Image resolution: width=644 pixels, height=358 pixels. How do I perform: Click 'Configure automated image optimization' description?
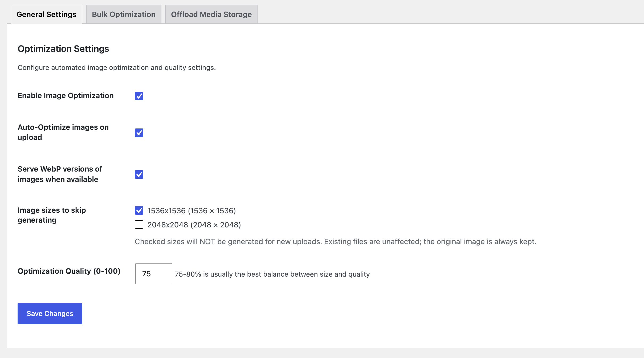[117, 68]
